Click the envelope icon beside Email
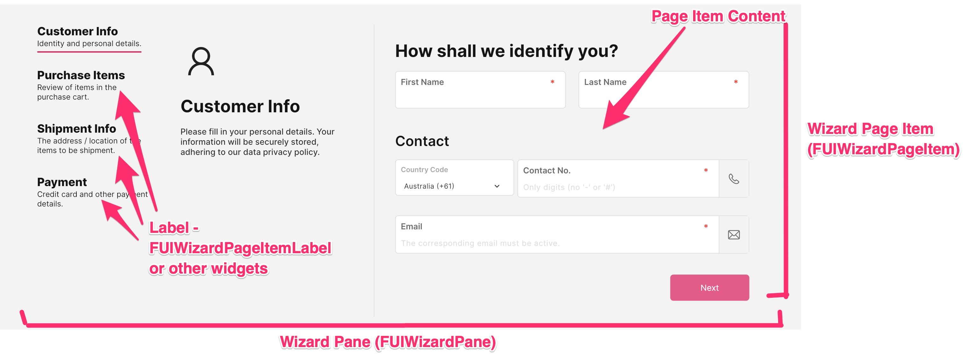 pos(734,235)
